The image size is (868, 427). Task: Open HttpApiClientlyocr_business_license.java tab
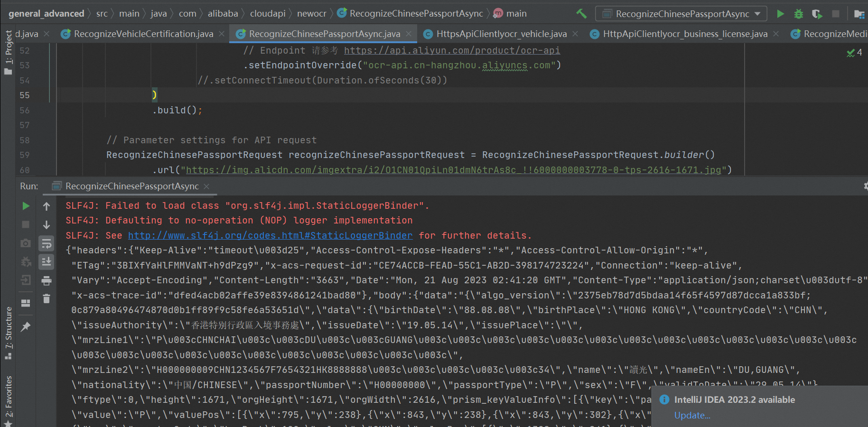685,34
